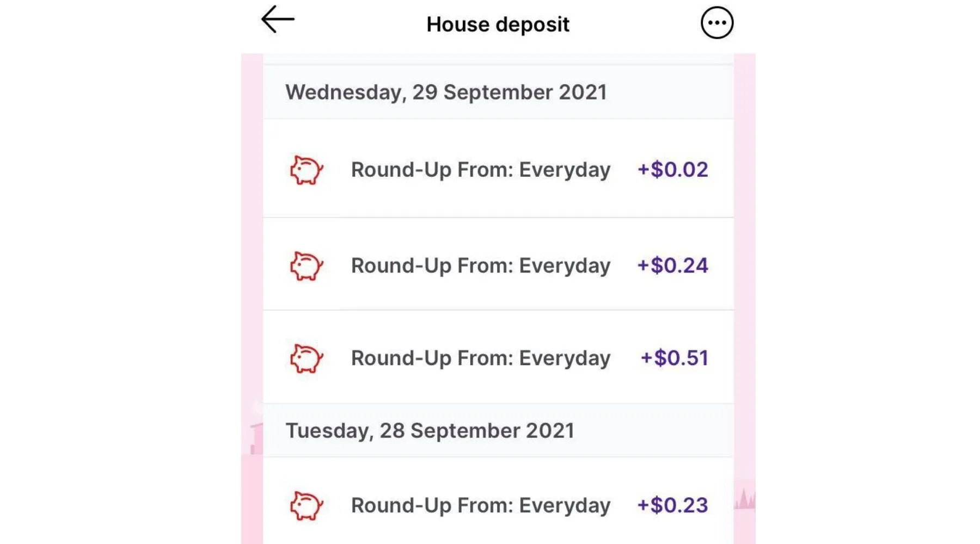The width and height of the screenshot is (980, 544).
Task: Select the Tuesday, 28 September 2021 date header
Action: [430, 431]
